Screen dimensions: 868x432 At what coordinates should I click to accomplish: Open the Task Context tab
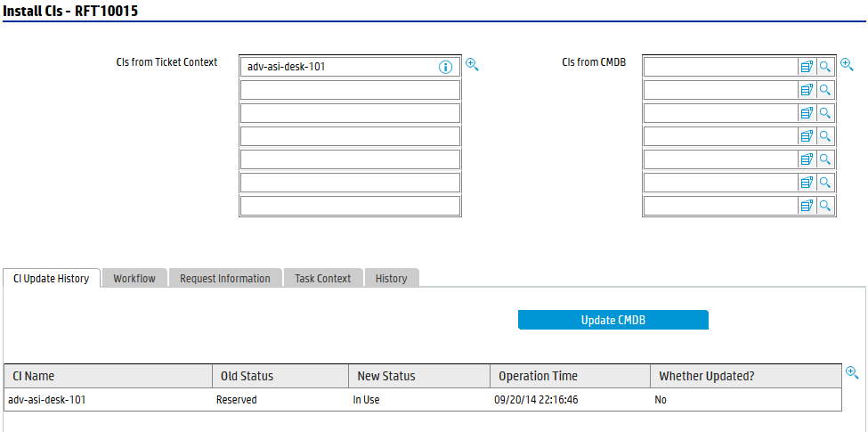(x=323, y=279)
